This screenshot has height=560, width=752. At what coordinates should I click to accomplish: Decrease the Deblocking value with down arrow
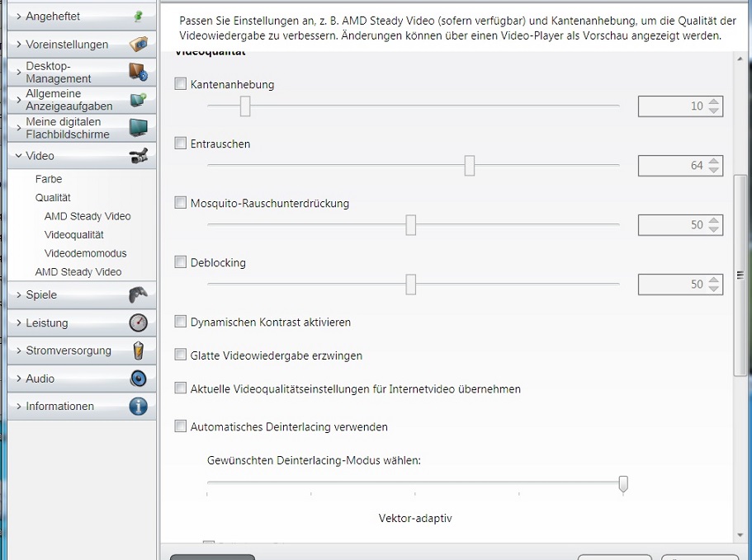point(714,289)
